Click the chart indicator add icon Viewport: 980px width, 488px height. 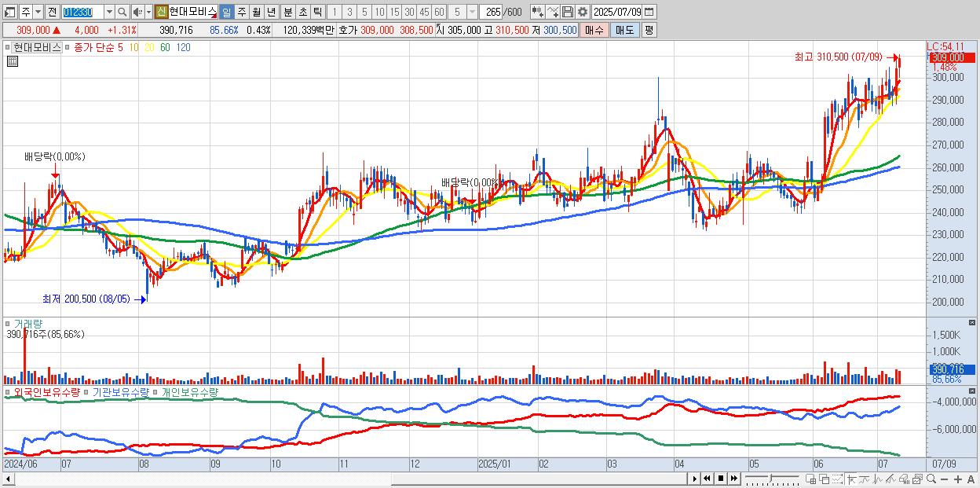[537, 12]
